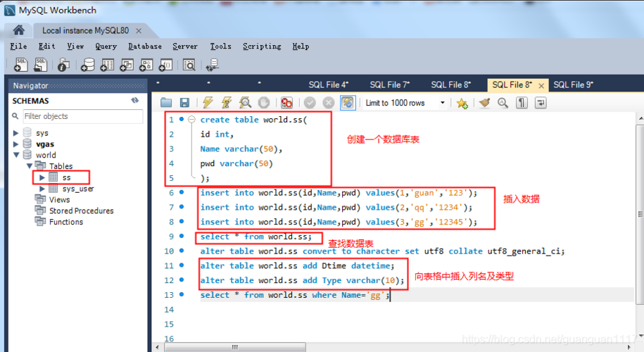Toggle stop-on-error execution mode

coord(286,103)
